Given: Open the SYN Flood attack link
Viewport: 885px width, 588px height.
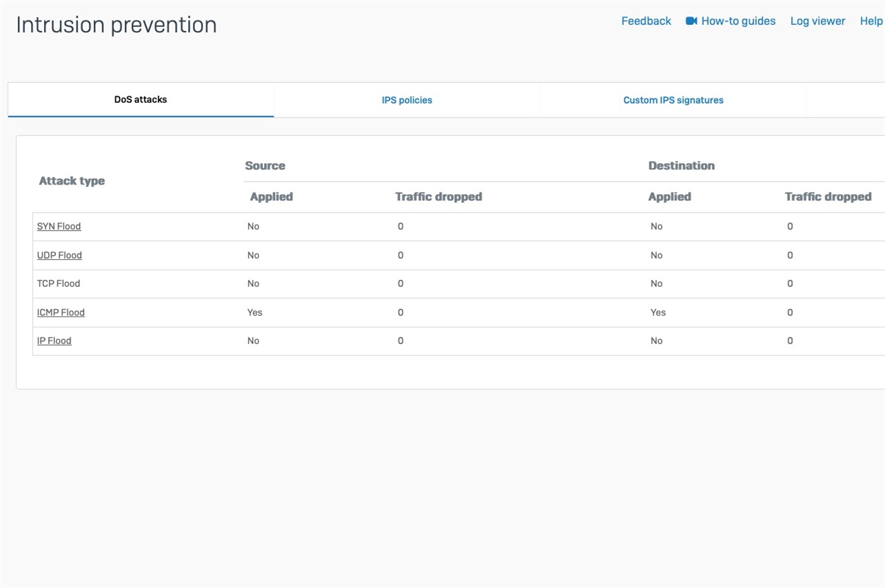Looking at the screenshot, I should point(59,227).
